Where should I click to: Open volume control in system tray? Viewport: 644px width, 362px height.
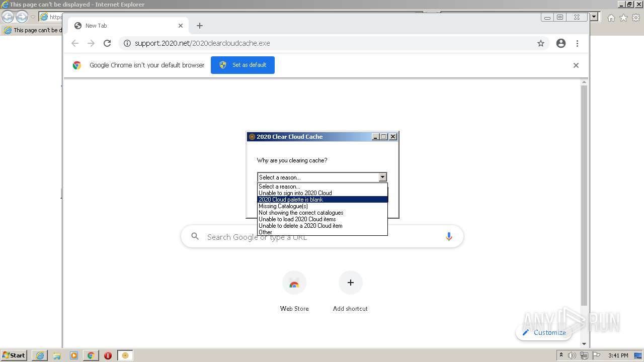pyautogui.click(x=572, y=355)
